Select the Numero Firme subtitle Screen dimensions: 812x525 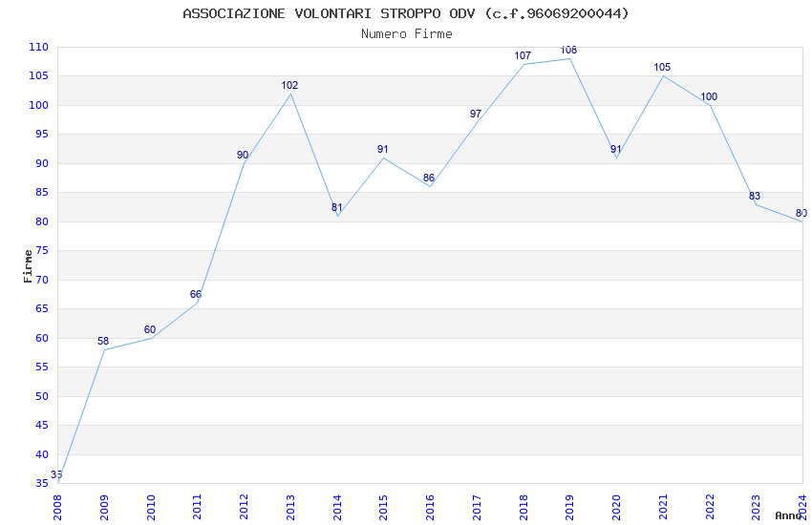(407, 34)
